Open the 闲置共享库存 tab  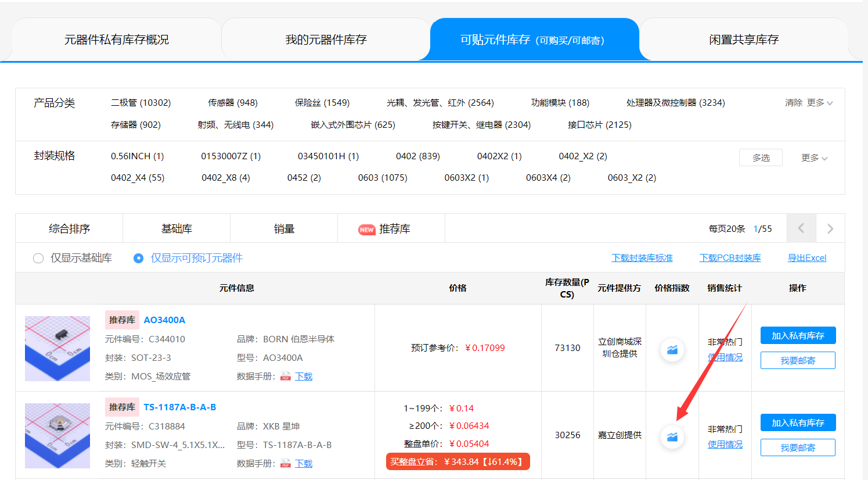click(743, 40)
